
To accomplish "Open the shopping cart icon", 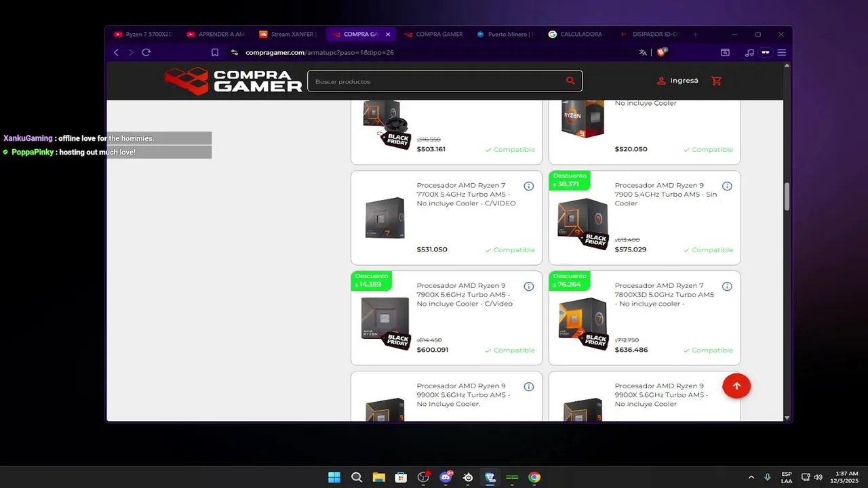I will click(716, 81).
